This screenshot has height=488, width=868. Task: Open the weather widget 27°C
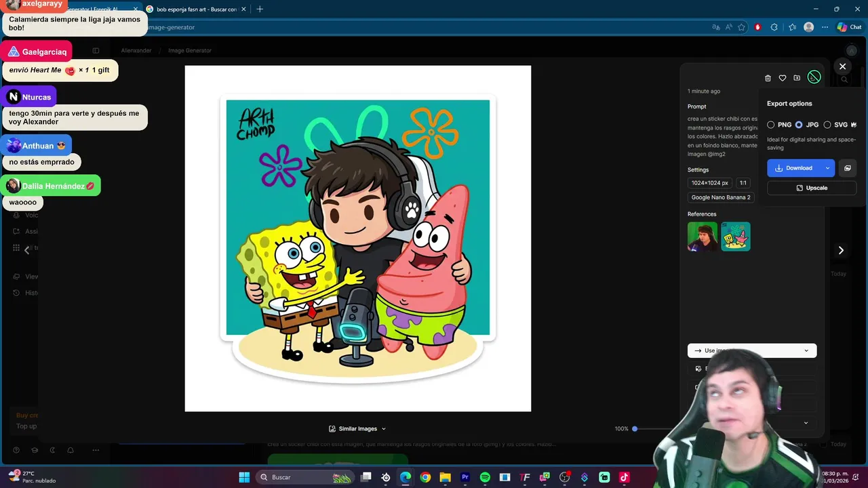pos(31,477)
